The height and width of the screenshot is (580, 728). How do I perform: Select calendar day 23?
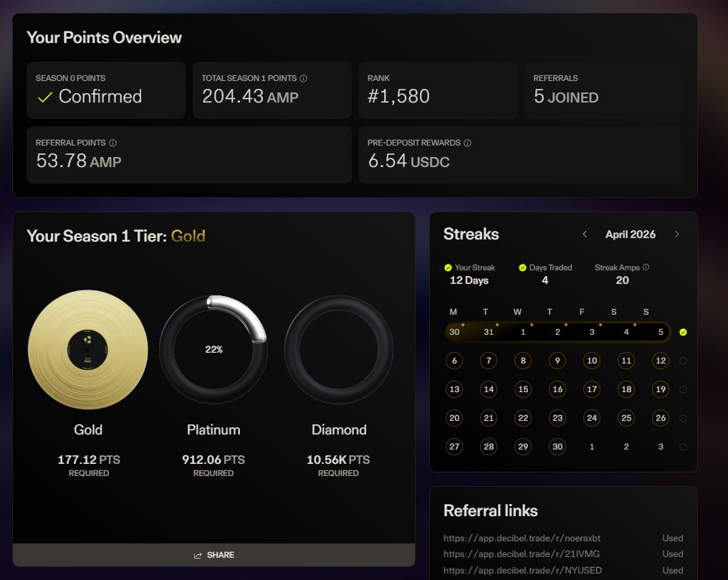coord(557,419)
